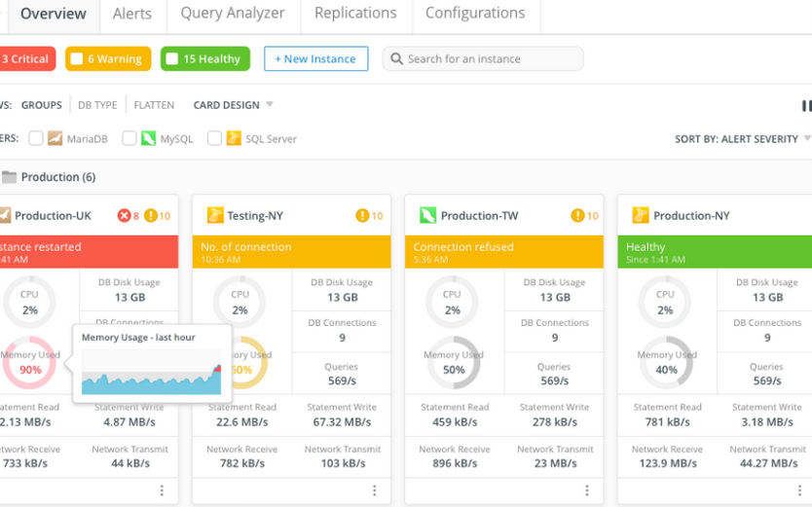Open the Sort By Alert Severity dropdown

[742, 139]
